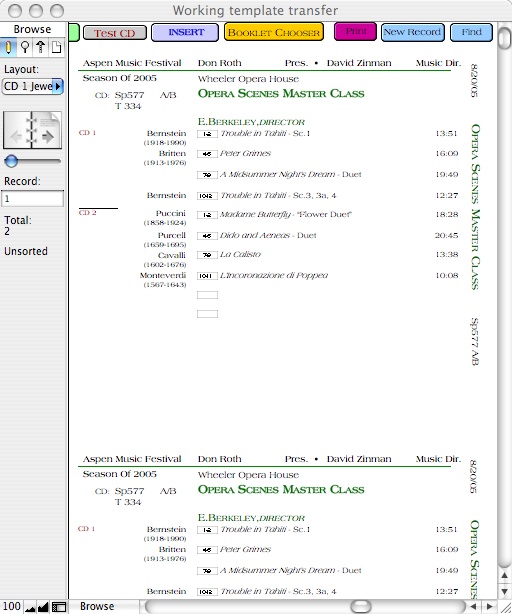512x614 pixels.
Task: Click composer name Monteverdi
Action: pyautogui.click(x=163, y=275)
